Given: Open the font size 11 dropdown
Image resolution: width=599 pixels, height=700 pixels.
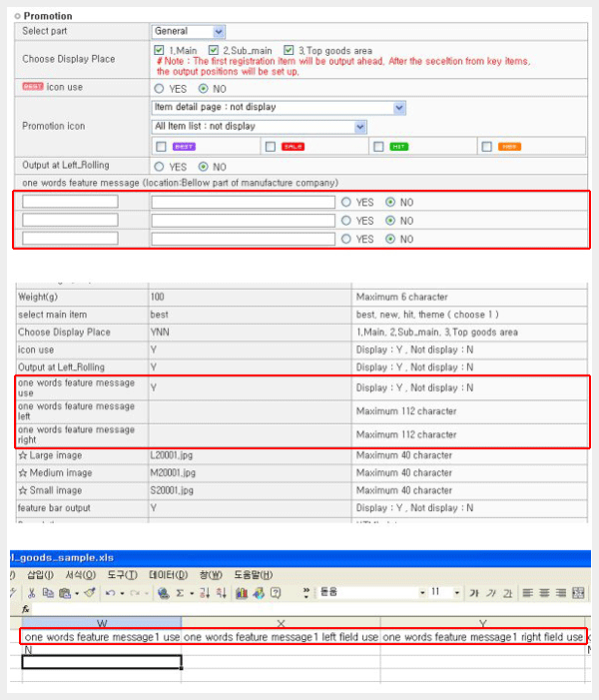Looking at the screenshot, I should point(458,593).
